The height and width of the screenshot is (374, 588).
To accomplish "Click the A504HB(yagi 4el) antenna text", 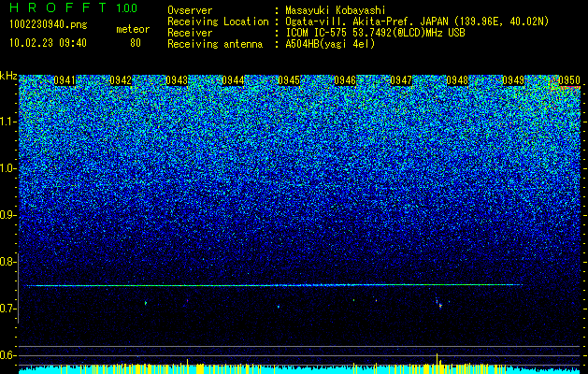I will (330, 44).
